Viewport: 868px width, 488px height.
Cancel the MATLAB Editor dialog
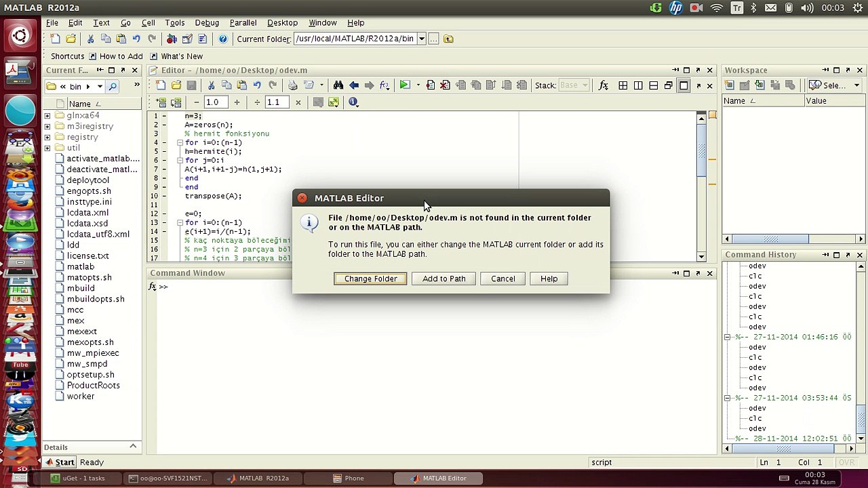point(503,279)
